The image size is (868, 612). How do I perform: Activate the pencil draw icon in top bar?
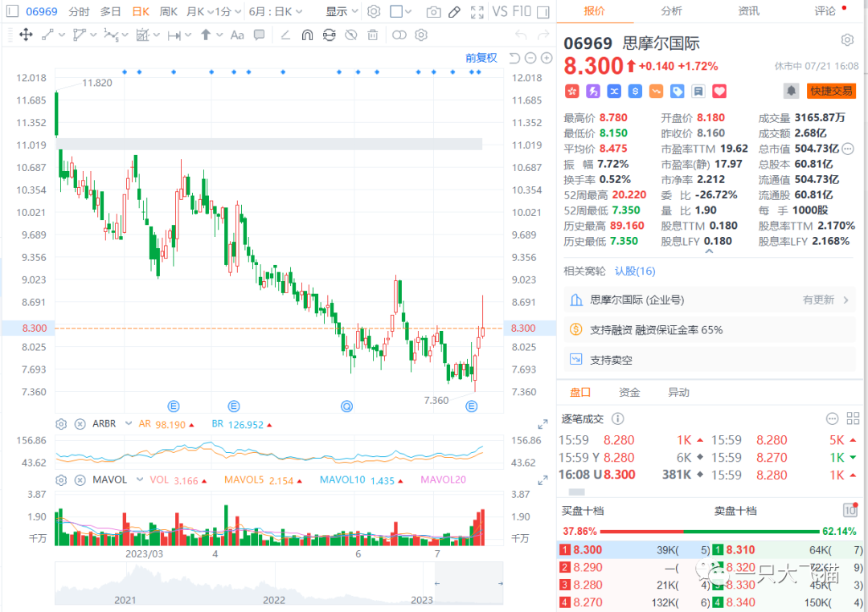[454, 11]
